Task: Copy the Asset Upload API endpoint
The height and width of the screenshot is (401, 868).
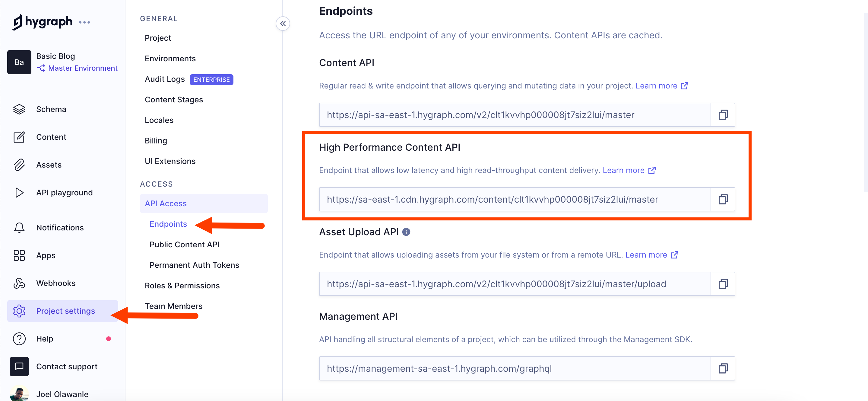Action: click(723, 284)
